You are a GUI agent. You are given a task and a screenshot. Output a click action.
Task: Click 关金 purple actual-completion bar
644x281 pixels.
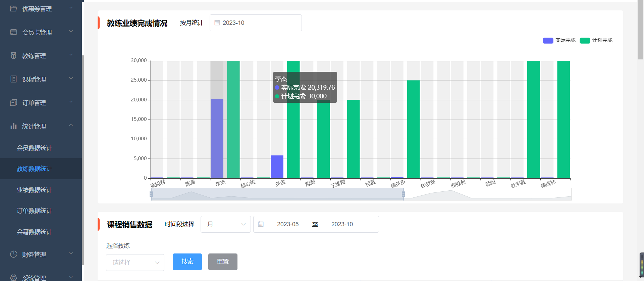tap(277, 167)
